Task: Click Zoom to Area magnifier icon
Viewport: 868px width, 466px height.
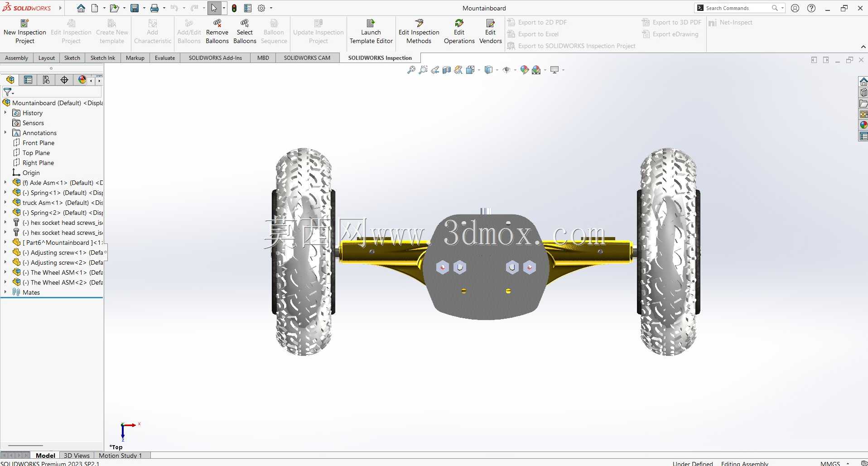Action: [423, 70]
